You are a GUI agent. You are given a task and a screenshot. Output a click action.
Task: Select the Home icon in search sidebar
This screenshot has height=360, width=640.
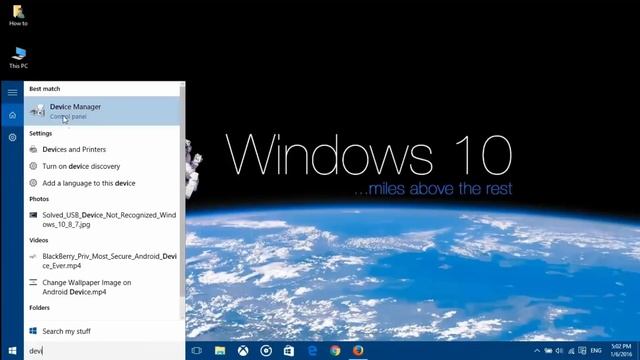12,115
